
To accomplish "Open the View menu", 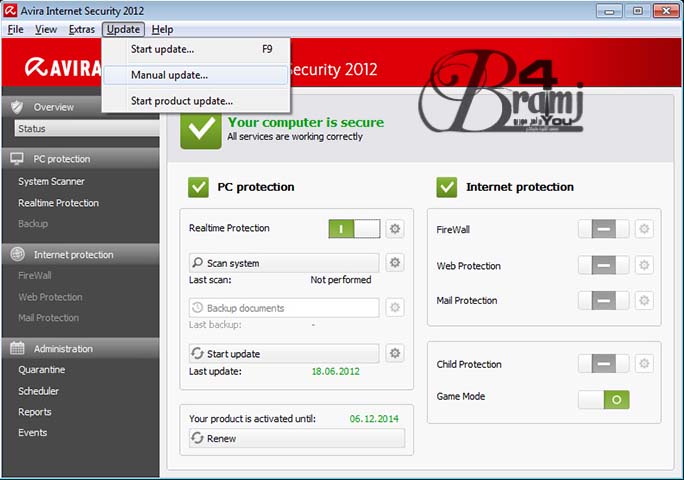I will tap(46, 29).
